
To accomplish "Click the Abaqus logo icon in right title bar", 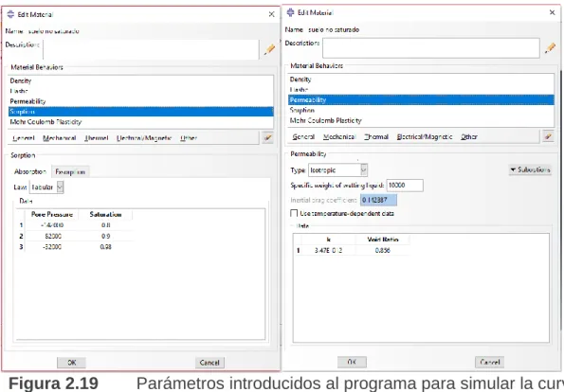I will click(290, 12).
